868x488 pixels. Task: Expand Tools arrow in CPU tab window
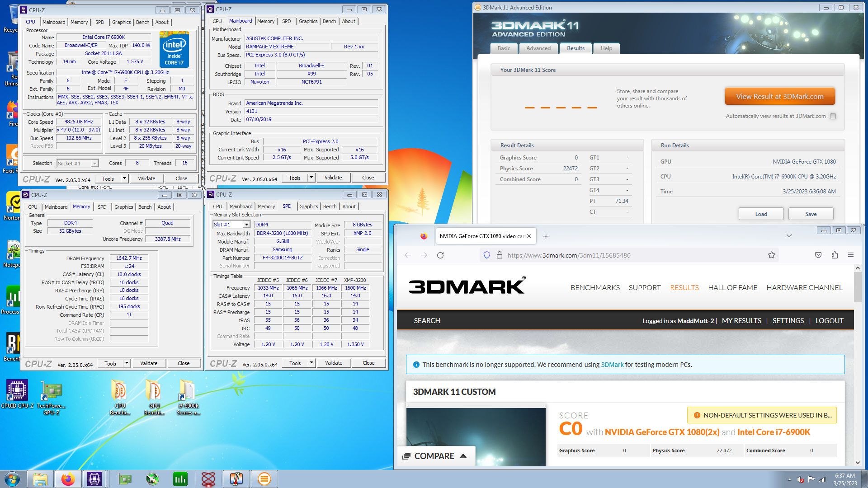point(124,178)
